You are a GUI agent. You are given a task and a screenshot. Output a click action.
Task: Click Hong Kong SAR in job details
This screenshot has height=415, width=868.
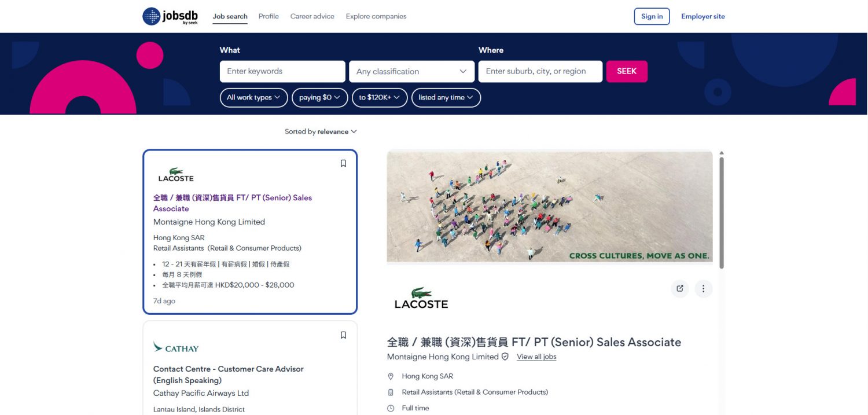coord(428,376)
